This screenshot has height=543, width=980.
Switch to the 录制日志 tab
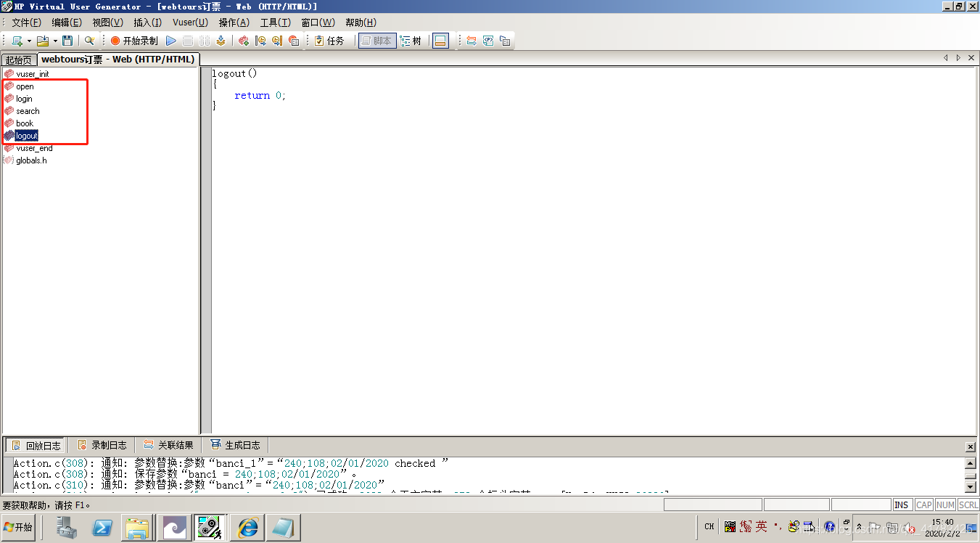click(x=102, y=445)
